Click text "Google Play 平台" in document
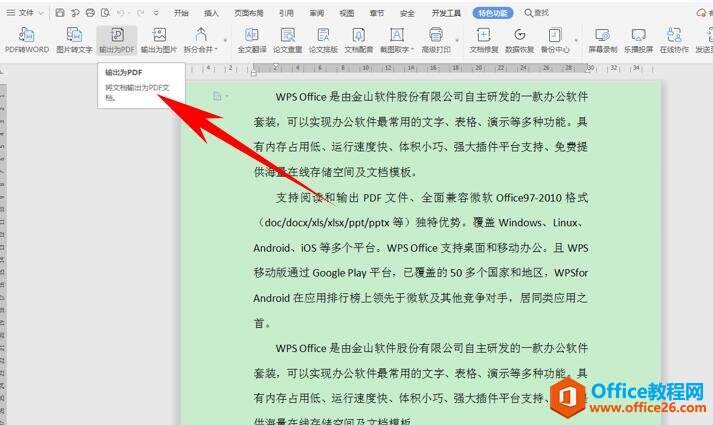This screenshot has height=425, width=713. click(x=351, y=273)
